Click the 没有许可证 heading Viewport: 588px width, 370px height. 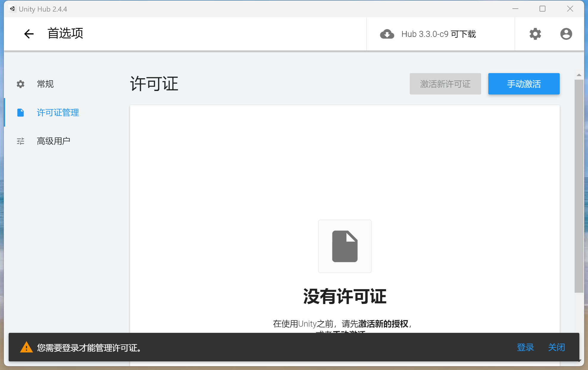pos(345,297)
